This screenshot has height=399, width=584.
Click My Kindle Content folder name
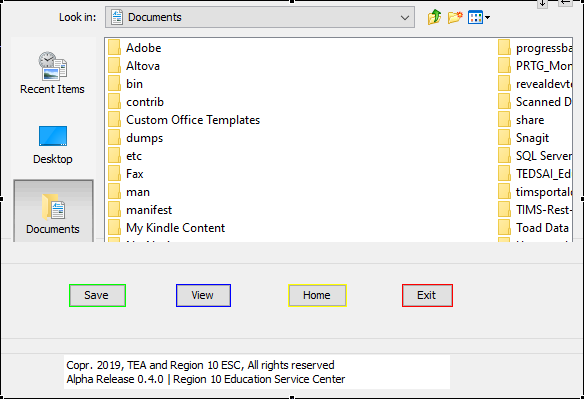pos(175,228)
